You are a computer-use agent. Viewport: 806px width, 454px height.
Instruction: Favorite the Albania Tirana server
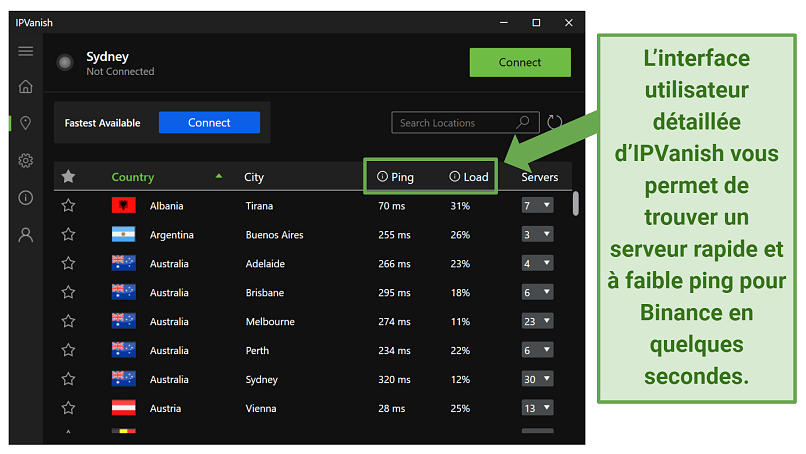click(x=68, y=206)
